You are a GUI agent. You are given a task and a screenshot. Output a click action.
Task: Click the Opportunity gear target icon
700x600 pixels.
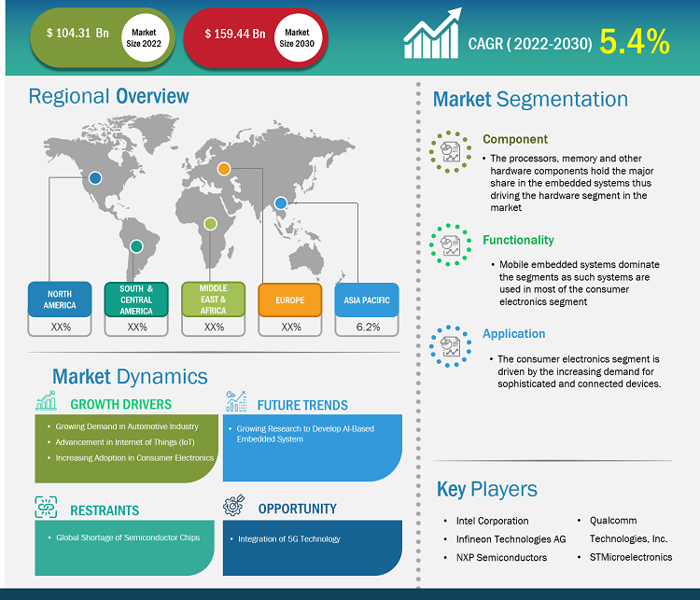(234, 505)
